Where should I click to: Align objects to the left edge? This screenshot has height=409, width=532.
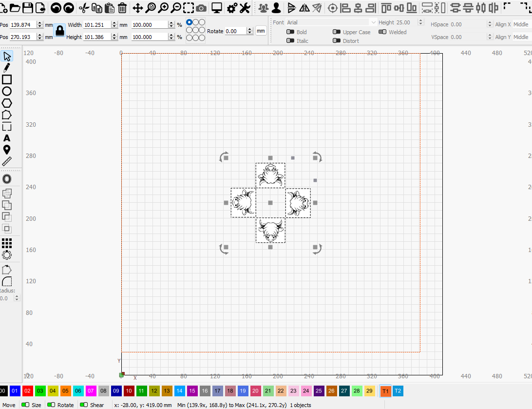(x=345, y=7)
